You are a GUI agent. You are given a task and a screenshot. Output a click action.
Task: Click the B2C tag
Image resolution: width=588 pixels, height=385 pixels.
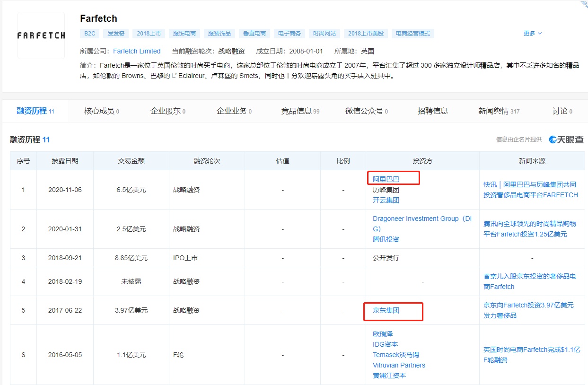click(90, 34)
